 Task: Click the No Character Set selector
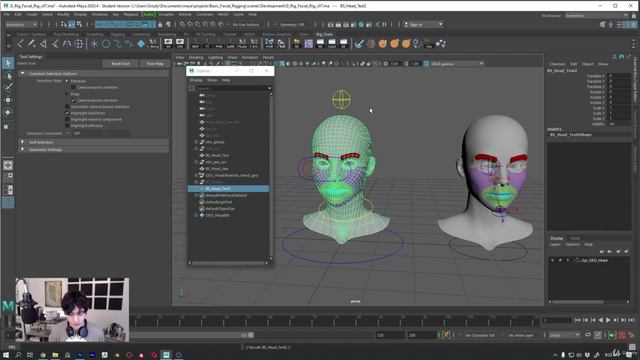click(x=480, y=335)
